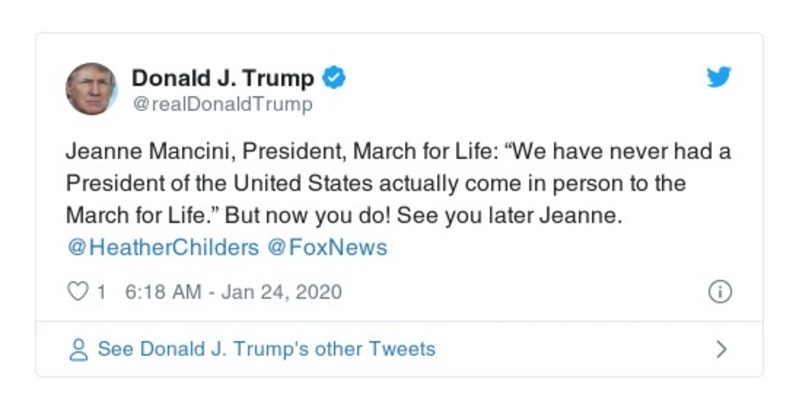Click the timestamp 6:18 AM - Jan 24, 2020

233,292
